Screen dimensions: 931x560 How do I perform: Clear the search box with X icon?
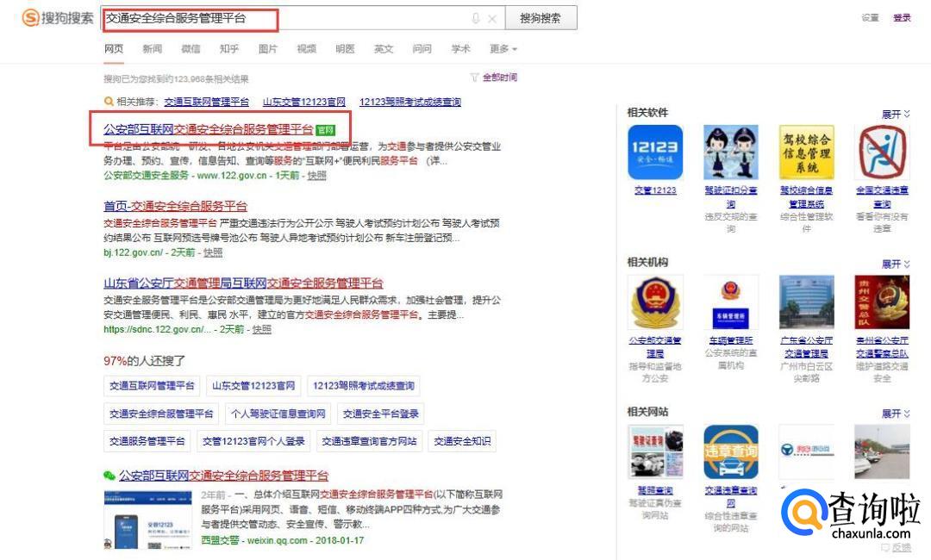click(x=492, y=19)
